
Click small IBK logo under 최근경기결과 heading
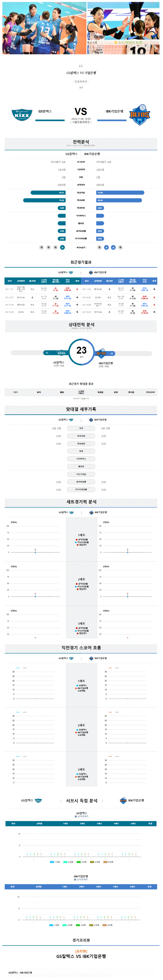(91, 272)
